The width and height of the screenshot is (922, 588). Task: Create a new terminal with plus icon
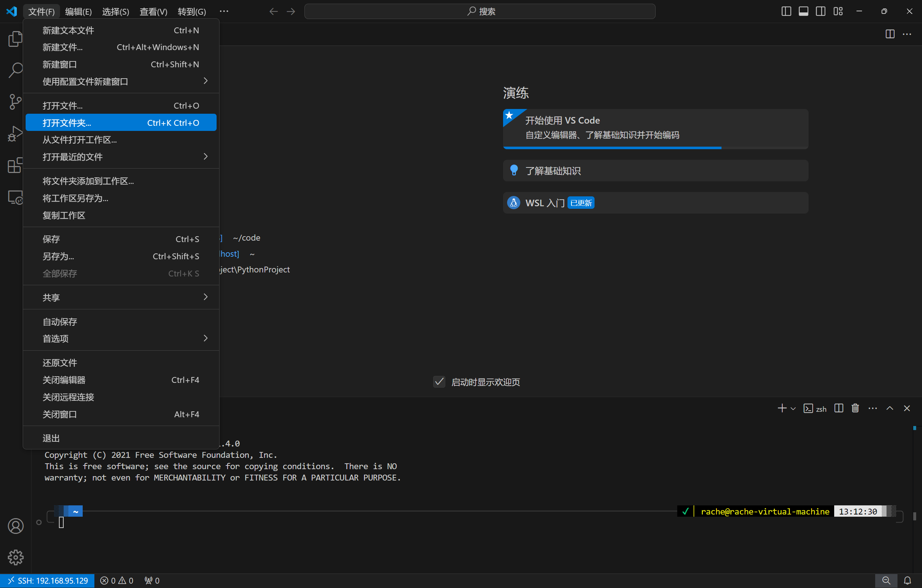(x=782, y=408)
